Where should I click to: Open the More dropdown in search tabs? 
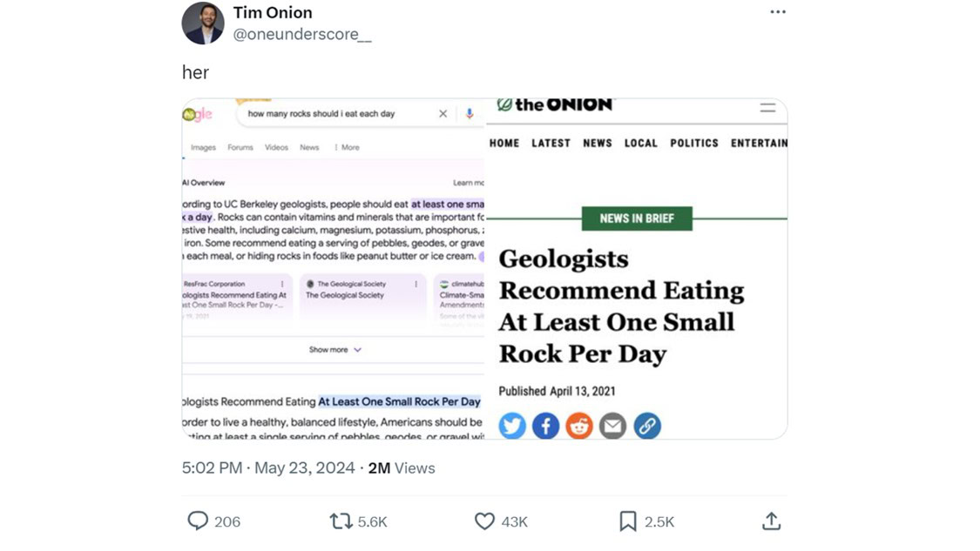click(x=347, y=148)
